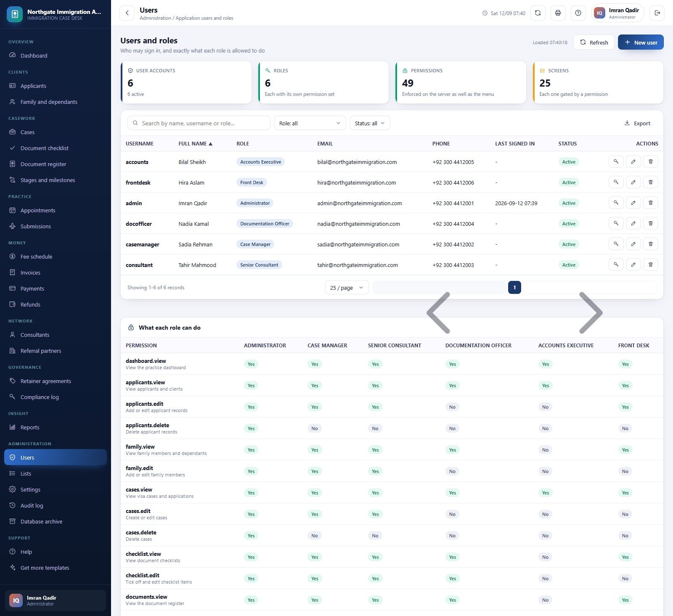Click key icon for docofficer row
This screenshot has height=616, width=673.
(616, 223)
